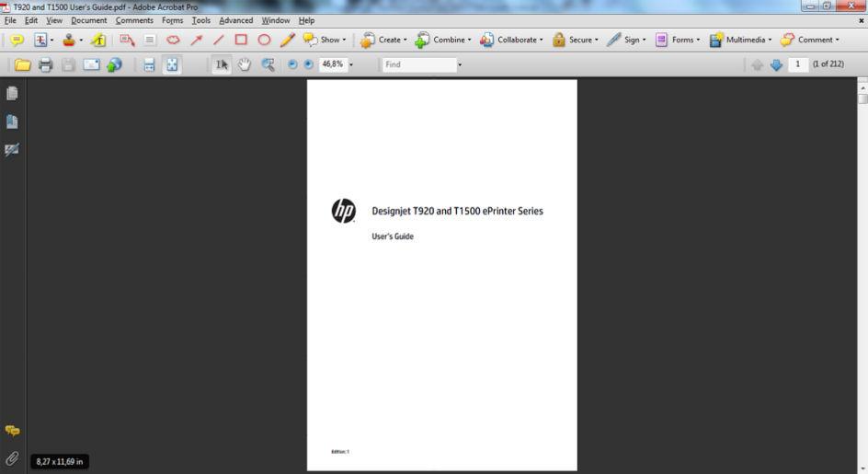
Task: Open the Forms menu in menu bar
Action: 172,20
